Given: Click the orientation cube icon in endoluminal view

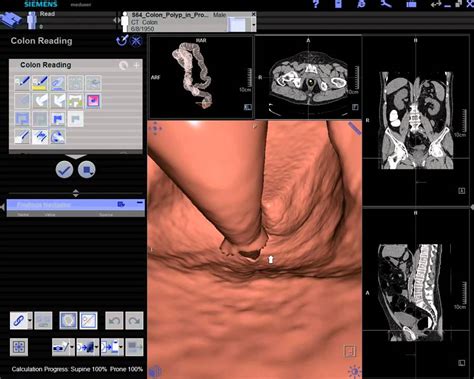Looking at the screenshot, I should click(155, 371).
